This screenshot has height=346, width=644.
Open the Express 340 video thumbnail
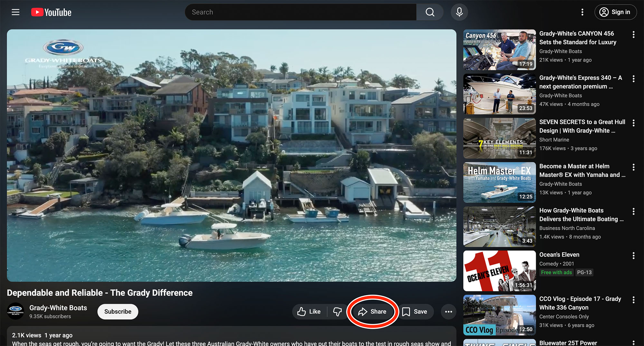499,94
